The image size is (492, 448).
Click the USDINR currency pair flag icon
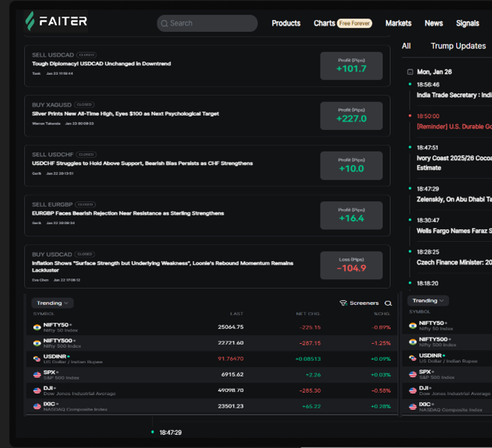pos(37,359)
